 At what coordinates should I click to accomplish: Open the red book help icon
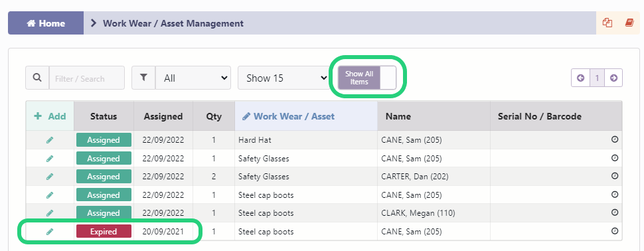[x=629, y=23]
